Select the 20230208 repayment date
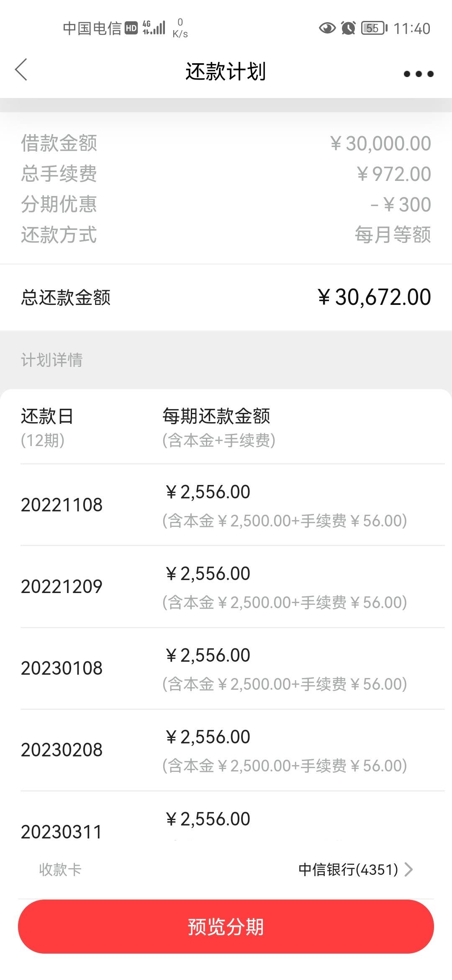This screenshot has height=980, width=452. pyautogui.click(x=62, y=750)
